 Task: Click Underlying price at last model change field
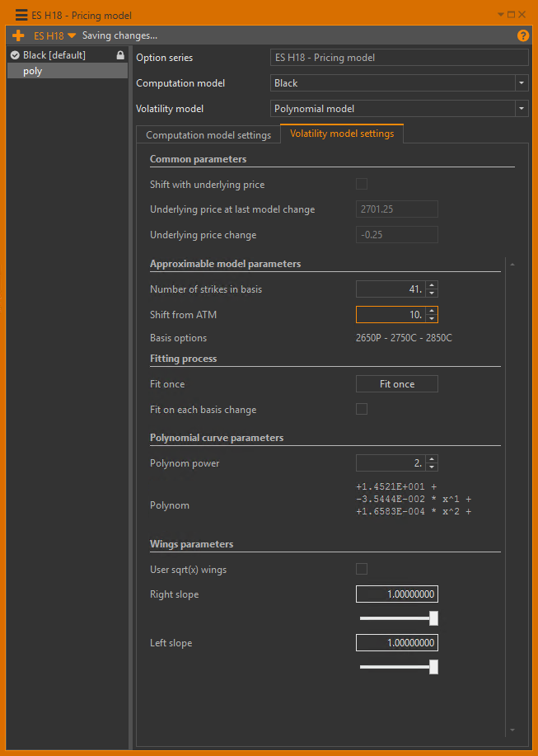click(x=397, y=209)
